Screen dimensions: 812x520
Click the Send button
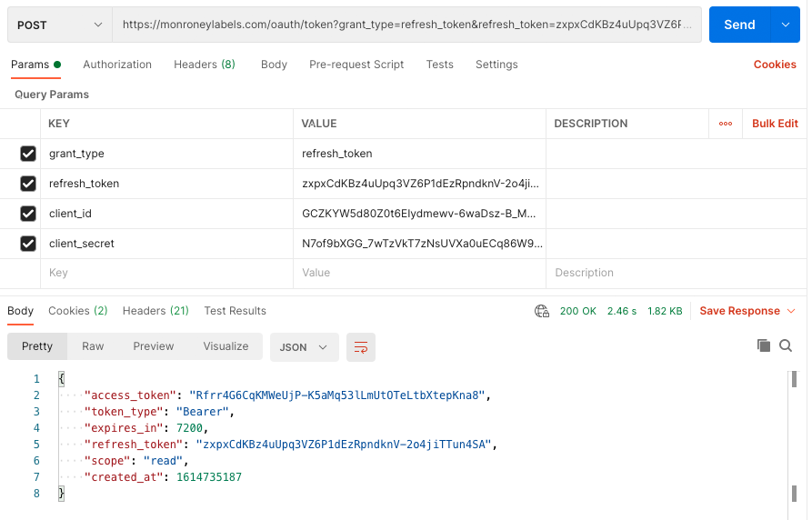(x=738, y=25)
